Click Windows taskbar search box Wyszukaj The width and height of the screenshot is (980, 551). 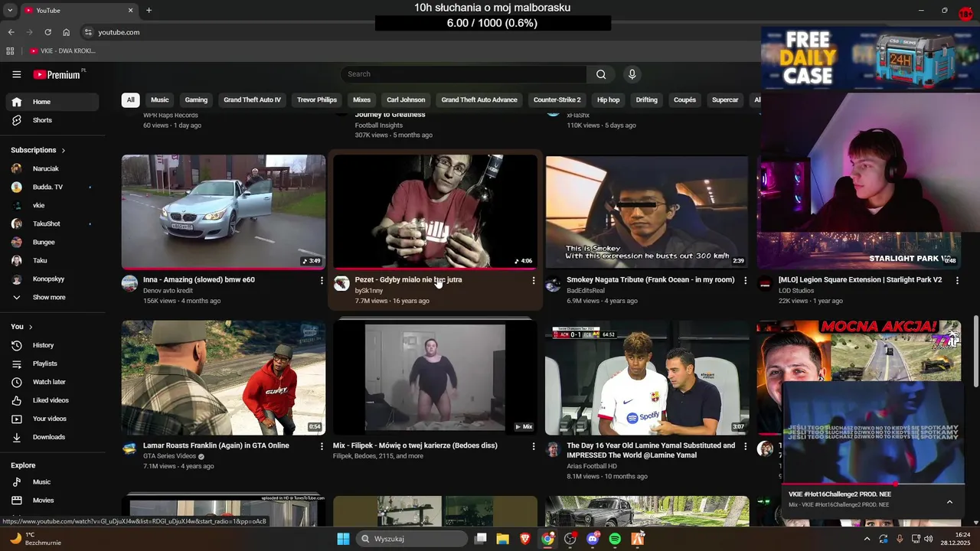tap(413, 539)
